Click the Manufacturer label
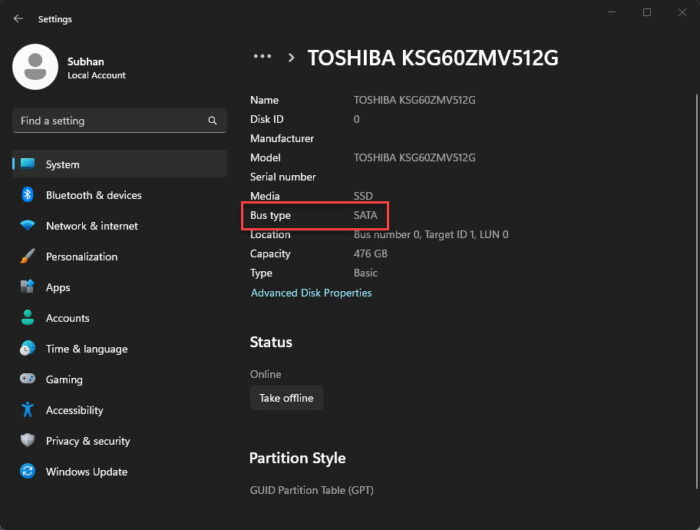700x530 pixels. coord(282,138)
